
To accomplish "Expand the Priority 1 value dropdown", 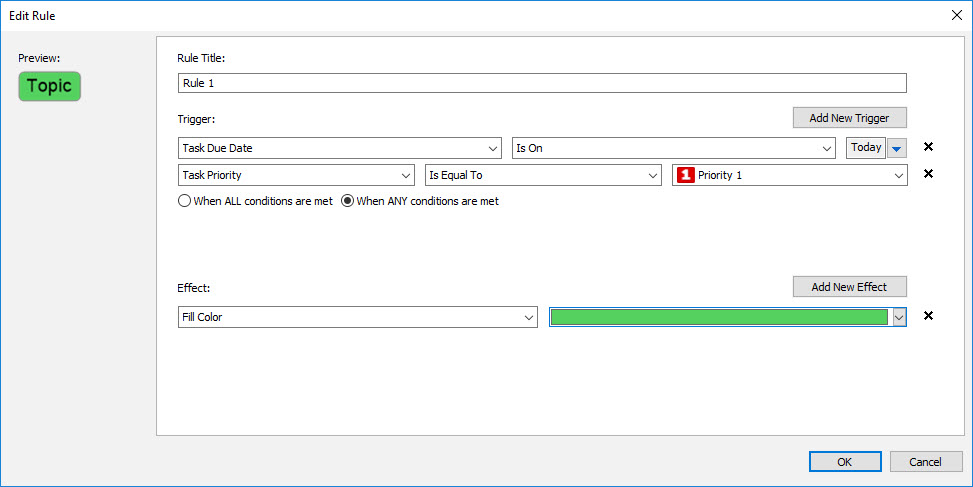I will click(x=899, y=175).
